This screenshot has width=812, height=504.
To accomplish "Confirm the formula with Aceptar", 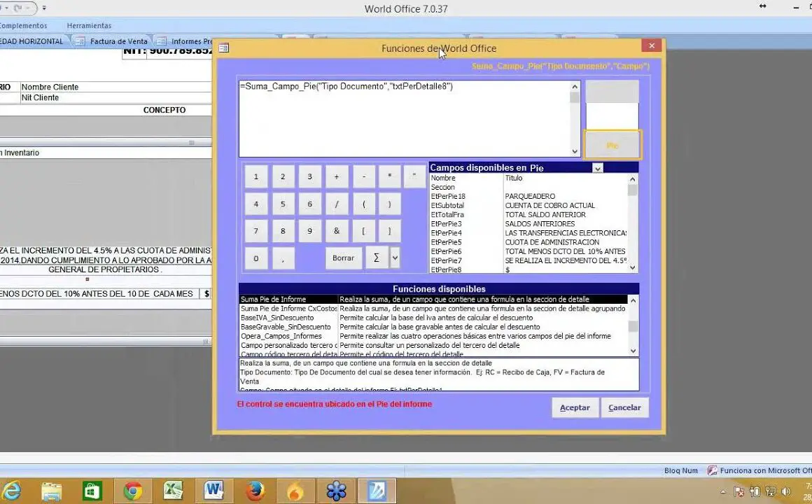I will click(x=575, y=407).
